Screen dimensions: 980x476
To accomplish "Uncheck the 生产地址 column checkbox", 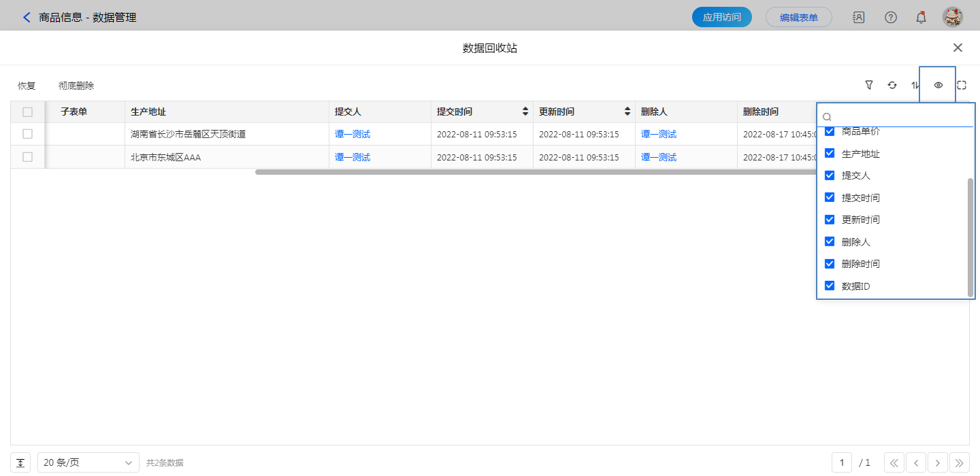I will [x=830, y=154].
